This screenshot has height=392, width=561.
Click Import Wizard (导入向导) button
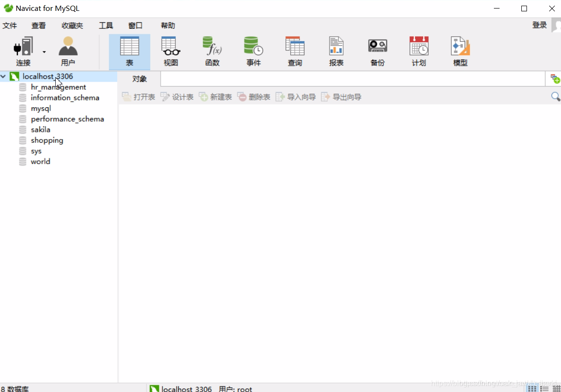click(295, 97)
